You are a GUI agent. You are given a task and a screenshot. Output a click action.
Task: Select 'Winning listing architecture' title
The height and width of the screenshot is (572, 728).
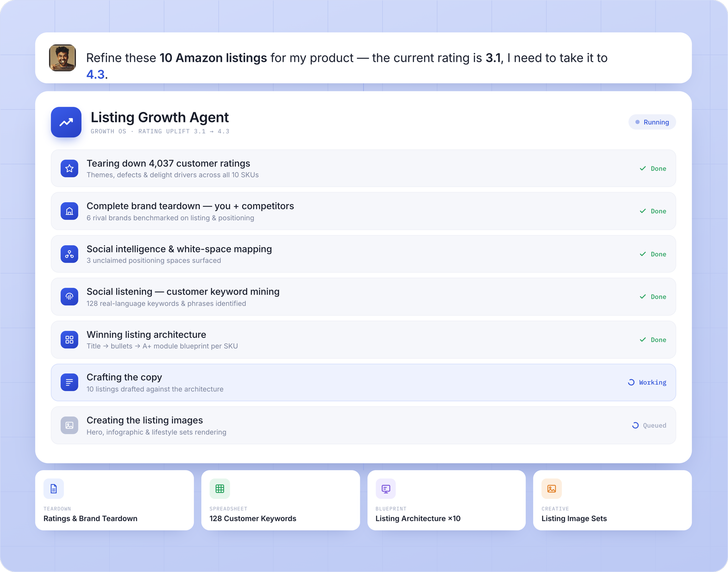point(146,335)
